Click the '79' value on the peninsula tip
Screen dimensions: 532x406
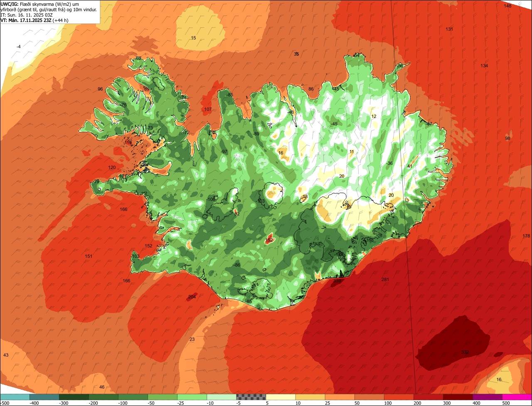click(x=96, y=181)
